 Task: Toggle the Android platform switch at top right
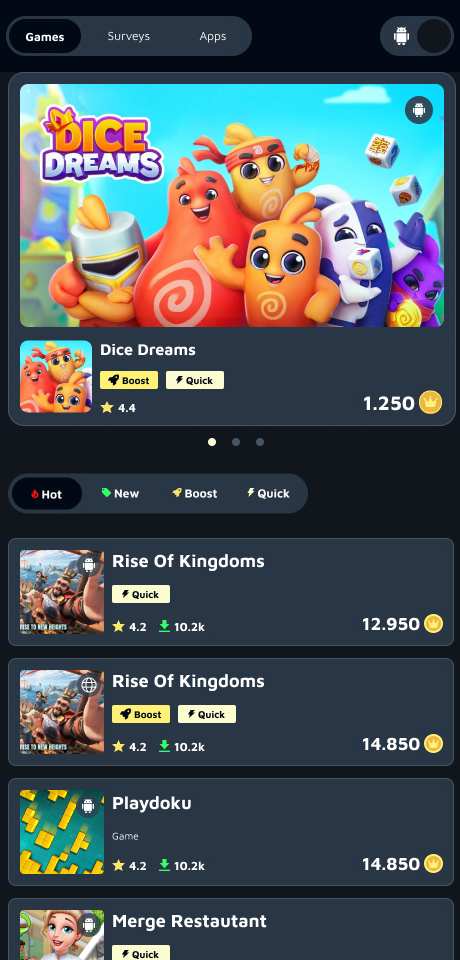(x=417, y=36)
